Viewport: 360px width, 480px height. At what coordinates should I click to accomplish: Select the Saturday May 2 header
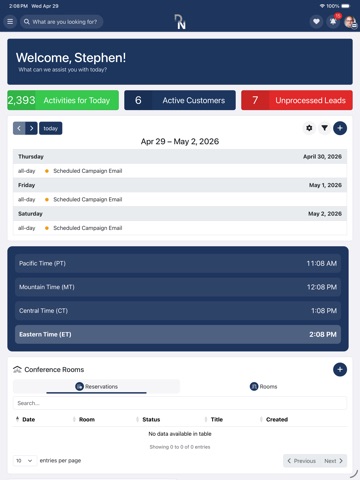click(180, 214)
